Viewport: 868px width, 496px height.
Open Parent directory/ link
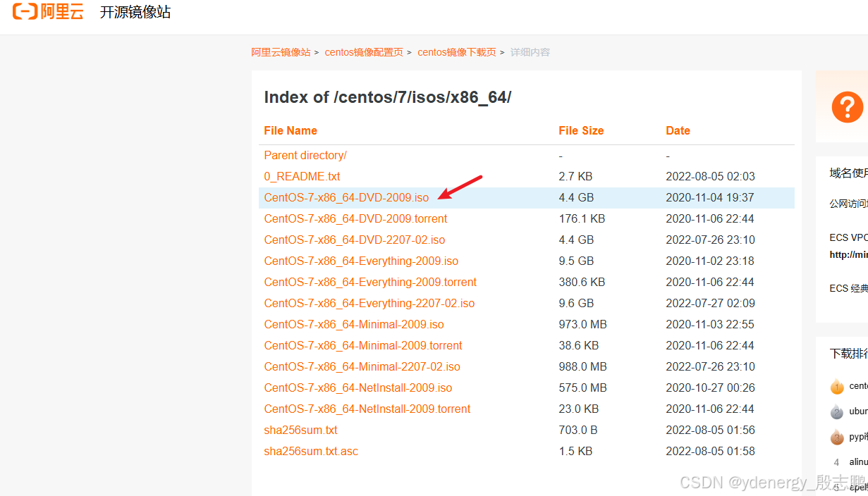(305, 155)
